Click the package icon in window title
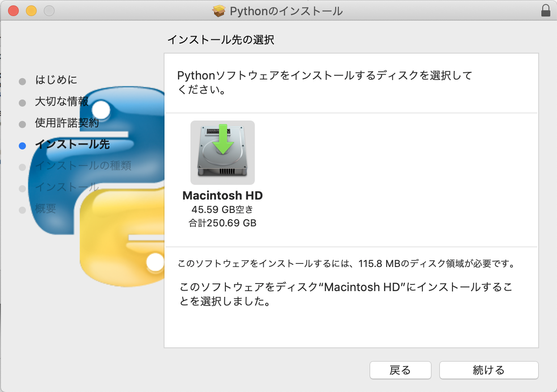 pos(219,11)
